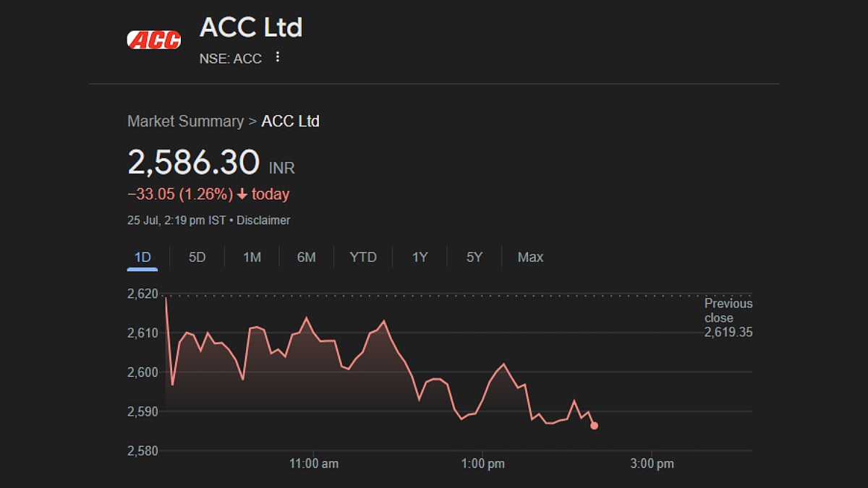The image size is (868, 488).
Task: Toggle the 1D chart view
Action: (142, 257)
